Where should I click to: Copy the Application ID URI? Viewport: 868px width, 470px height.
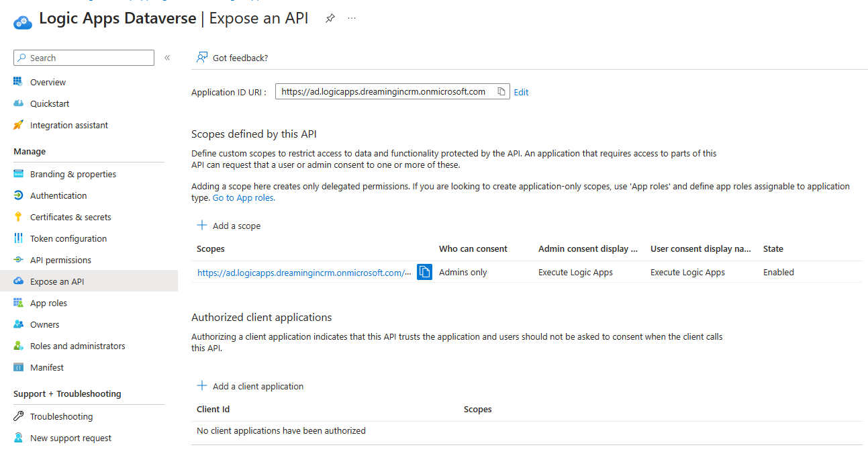point(501,92)
